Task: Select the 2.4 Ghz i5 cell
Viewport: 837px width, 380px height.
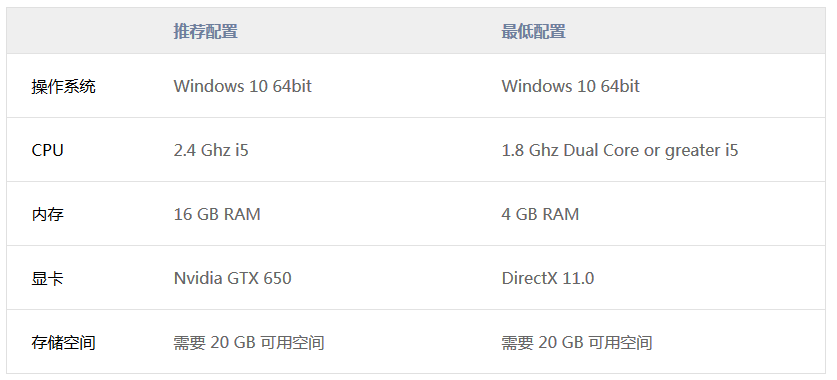Action: (211, 151)
